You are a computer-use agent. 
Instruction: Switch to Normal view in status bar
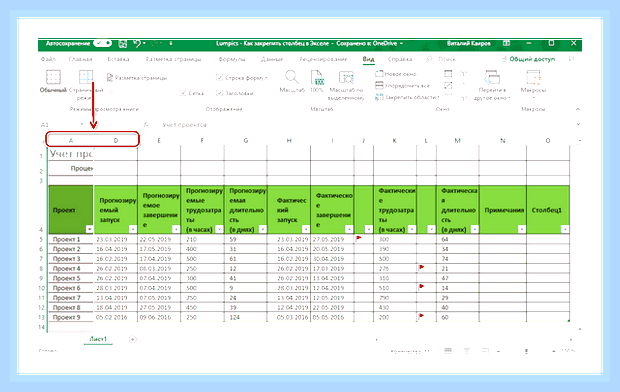click(x=448, y=351)
